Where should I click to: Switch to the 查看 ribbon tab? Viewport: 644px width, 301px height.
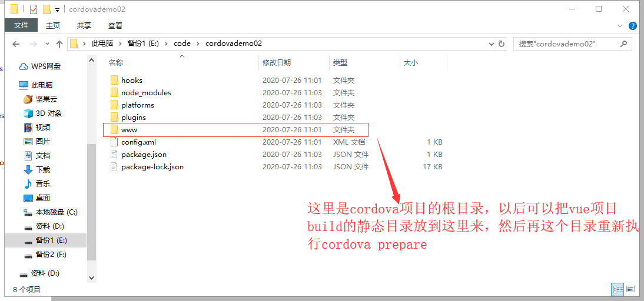click(115, 25)
